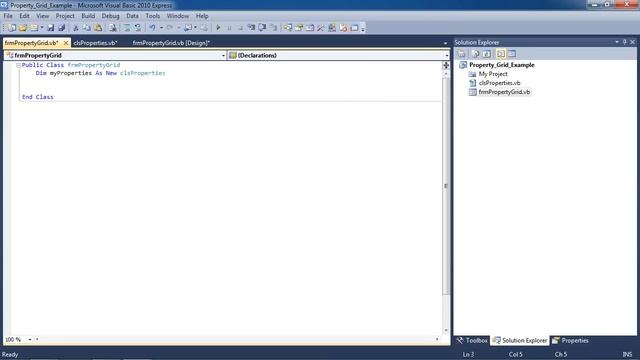This screenshot has width=640, height=360.
Task: Open the File menu
Action: click(8, 16)
